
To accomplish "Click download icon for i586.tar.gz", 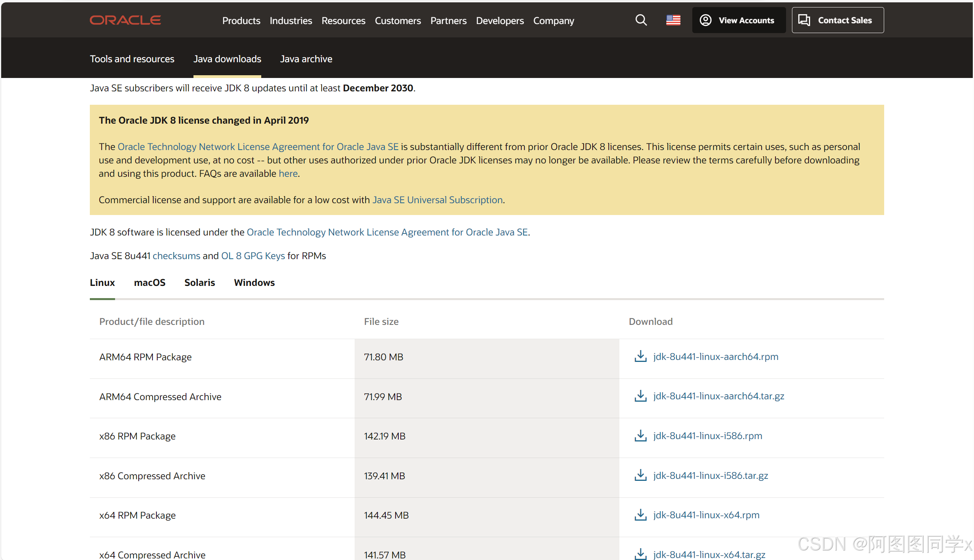I will pos(640,475).
